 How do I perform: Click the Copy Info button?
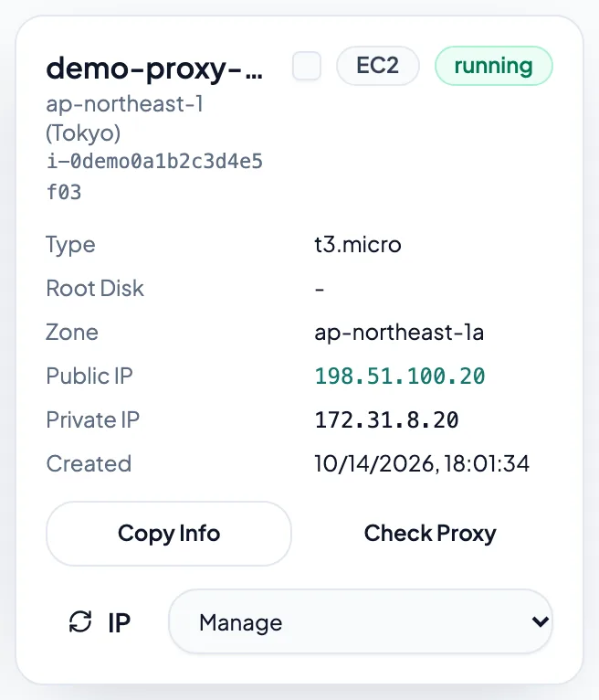coord(169,534)
